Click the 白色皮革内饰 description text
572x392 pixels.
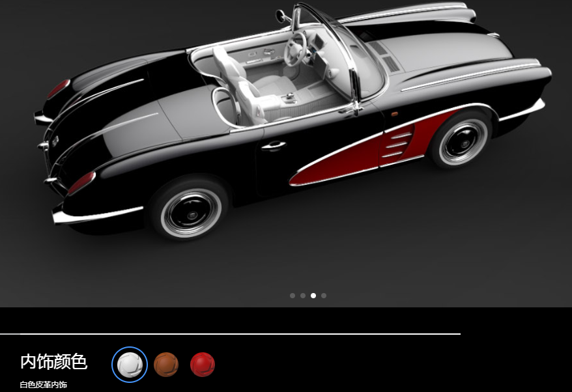click(43, 385)
